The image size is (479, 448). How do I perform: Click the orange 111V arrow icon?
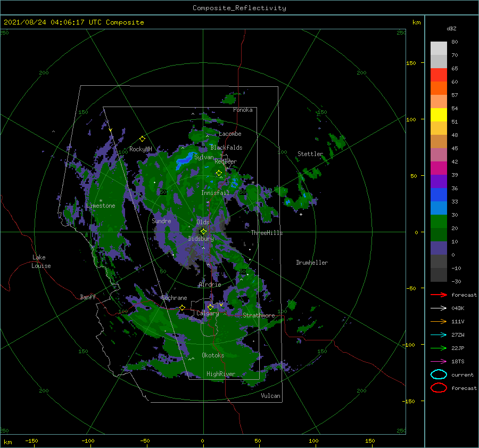439,321
